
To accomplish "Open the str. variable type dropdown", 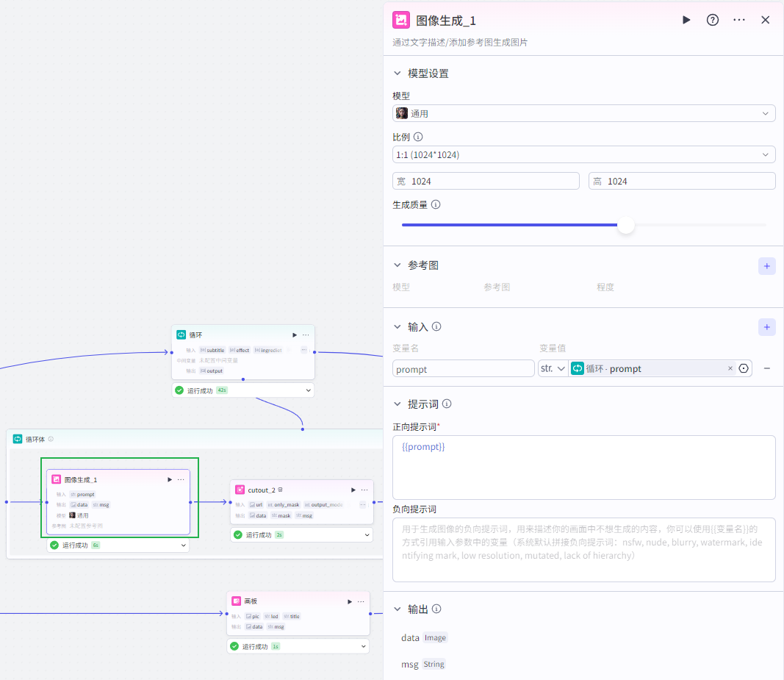I will click(x=553, y=368).
